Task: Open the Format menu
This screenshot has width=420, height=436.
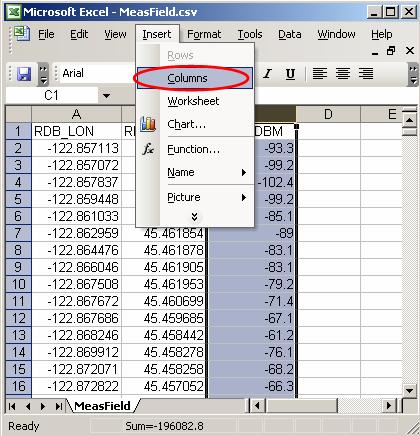Action: point(204,34)
